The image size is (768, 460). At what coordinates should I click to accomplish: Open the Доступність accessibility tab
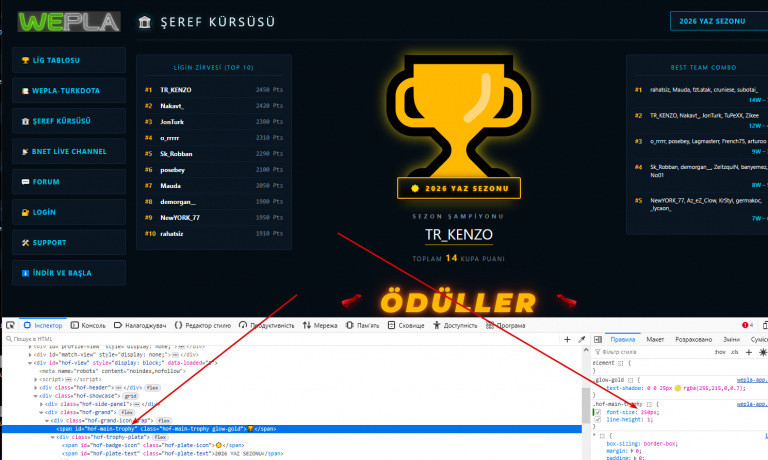455,325
